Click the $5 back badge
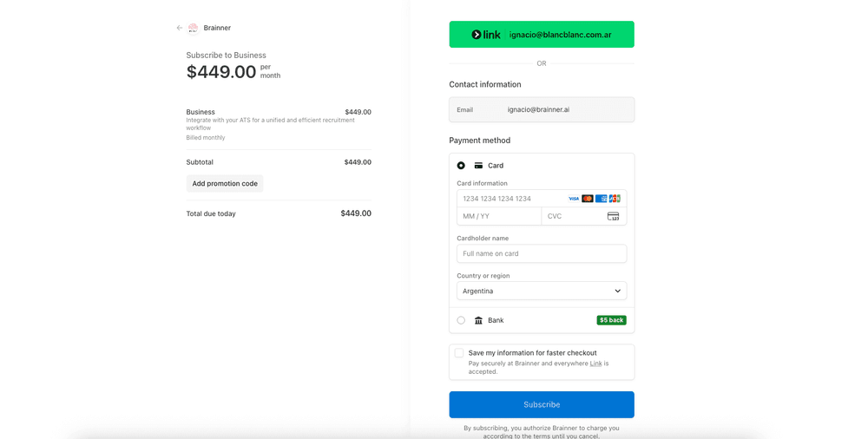The image size is (868, 439). (x=612, y=320)
